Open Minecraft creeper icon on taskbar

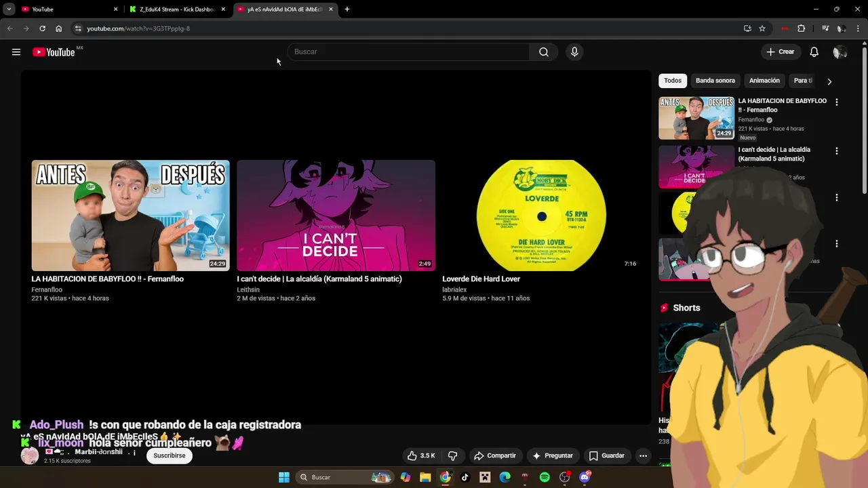point(485,477)
